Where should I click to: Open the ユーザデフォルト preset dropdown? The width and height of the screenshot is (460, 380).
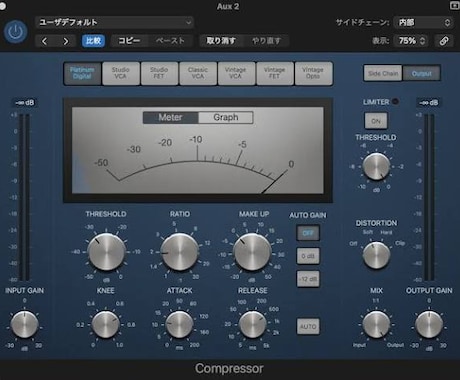(x=115, y=23)
